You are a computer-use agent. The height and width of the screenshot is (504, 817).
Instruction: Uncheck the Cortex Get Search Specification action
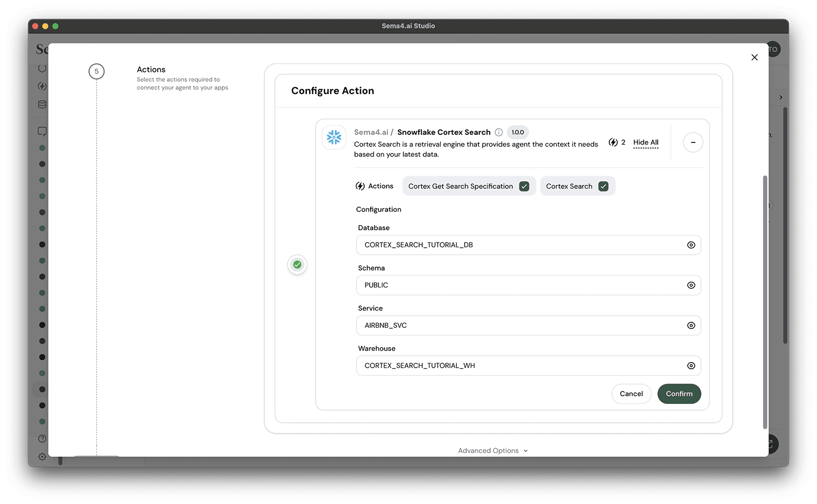click(x=524, y=186)
